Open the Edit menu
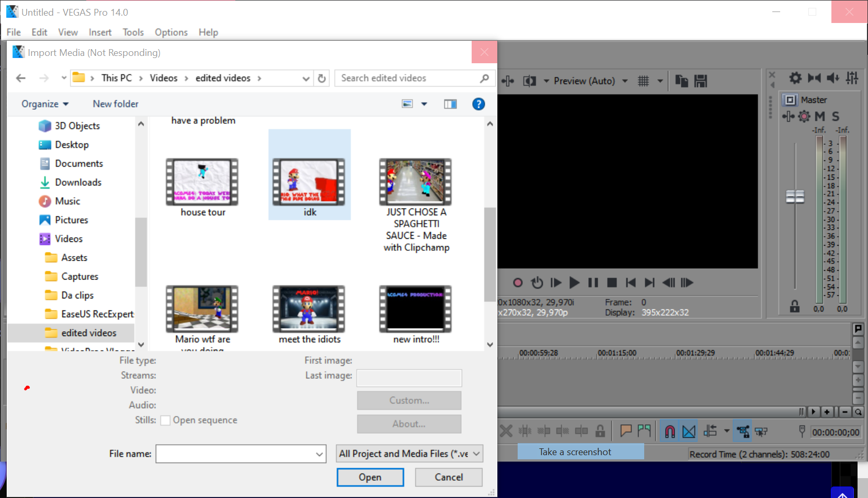Viewport: 868px width, 498px height. (x=39, y=32)
